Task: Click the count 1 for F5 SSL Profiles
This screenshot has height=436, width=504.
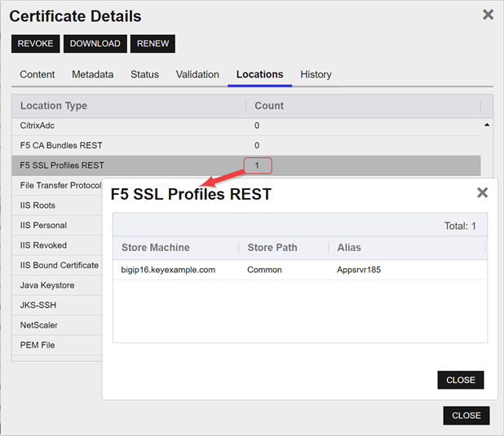Action: (258, 165)
